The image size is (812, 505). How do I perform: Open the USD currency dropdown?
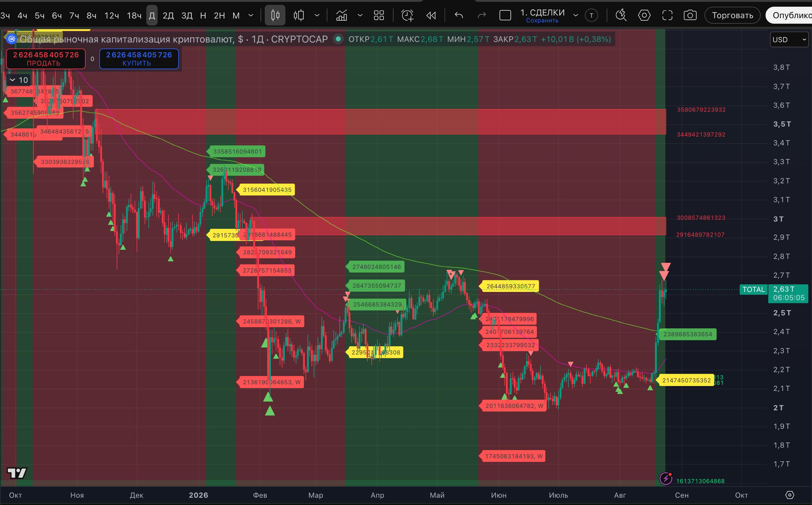(x=789, y=40)
